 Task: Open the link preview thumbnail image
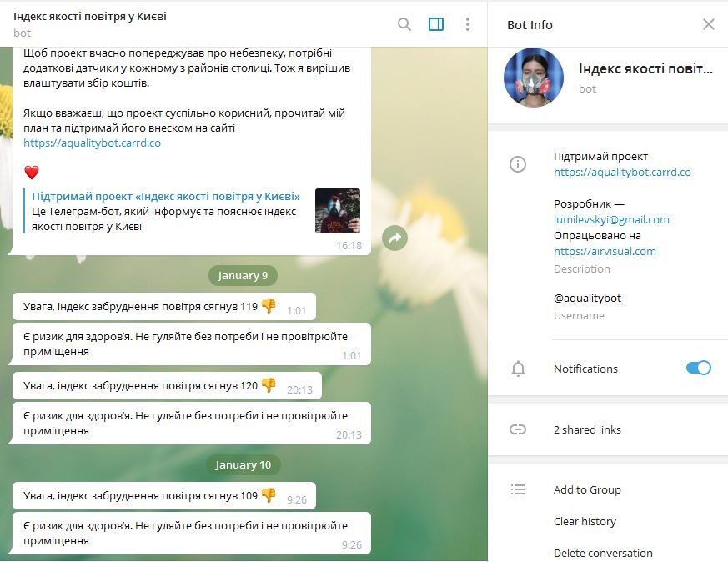(338, 211)
